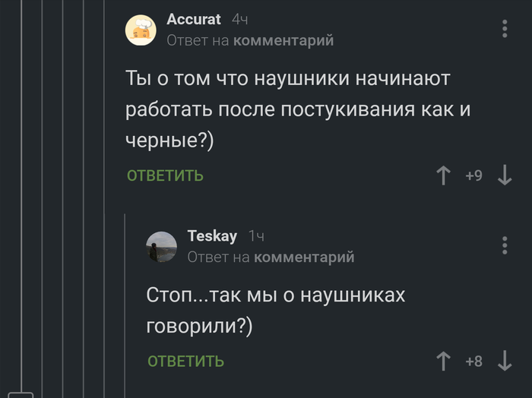This screenshot has height=398, width=532.
Task: Open the Teskay username link
Action: click(x=212, y=236)
